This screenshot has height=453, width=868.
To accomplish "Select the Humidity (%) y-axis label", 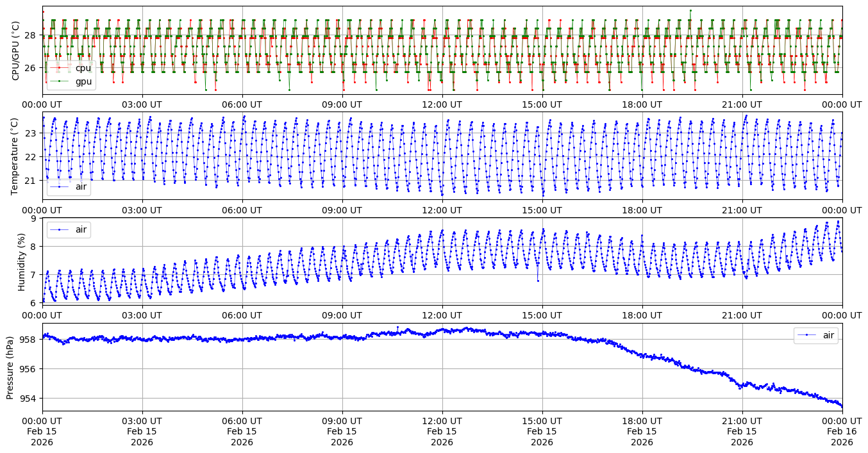I will tap(22, 261).
